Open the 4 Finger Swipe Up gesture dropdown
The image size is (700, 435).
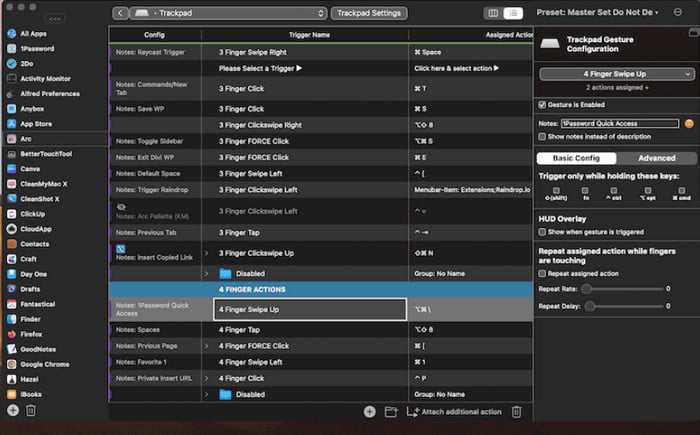click(617, 74)
